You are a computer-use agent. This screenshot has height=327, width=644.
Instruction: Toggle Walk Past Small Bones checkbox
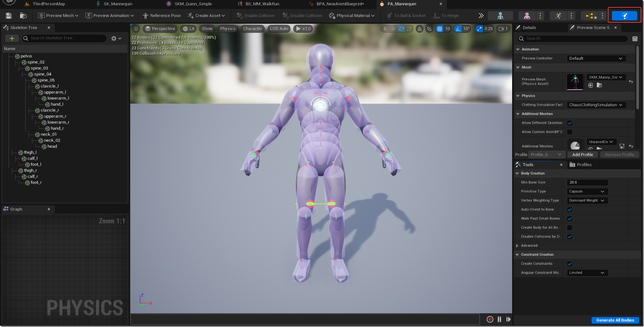(x=570, y=219)
